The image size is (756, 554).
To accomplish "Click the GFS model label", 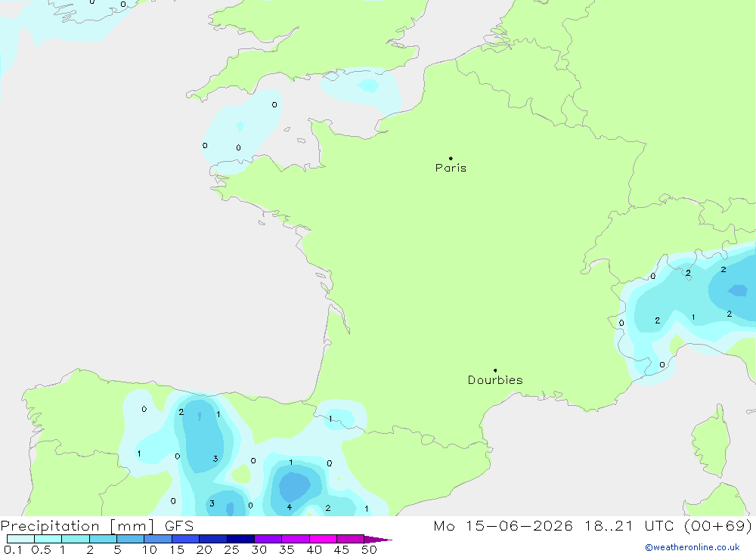I will (179, 525).
